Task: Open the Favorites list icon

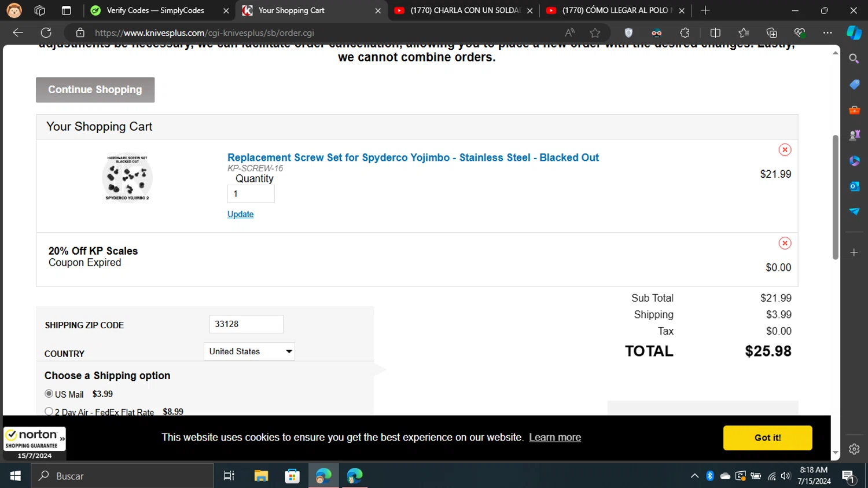Action: click(744, 33)
